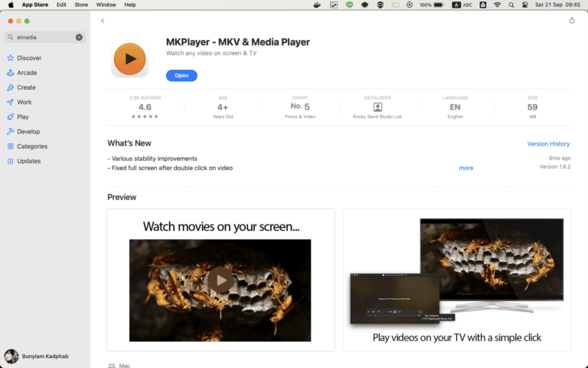Click the 4.6 ratings value
588x368 pixels.
point(145,107)
